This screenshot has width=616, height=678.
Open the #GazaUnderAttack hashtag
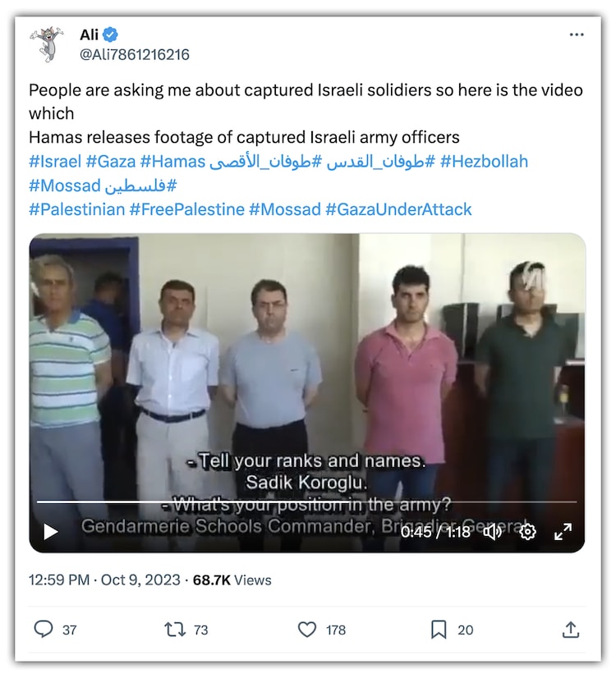point(398,209)
